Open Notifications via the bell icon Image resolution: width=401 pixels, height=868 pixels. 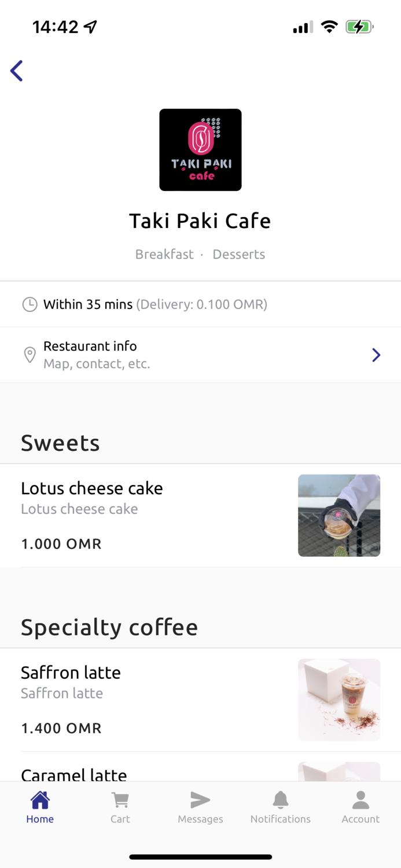click(x=281, y=799)
